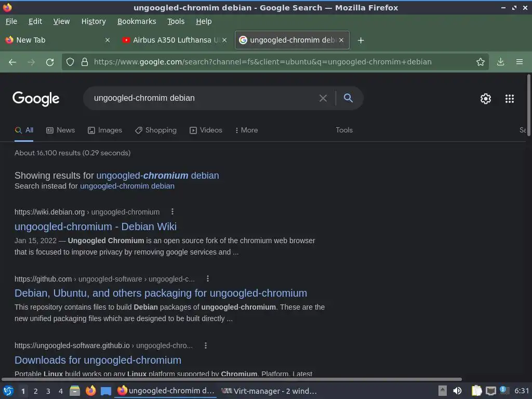Viewport: 532px width, 399px height.
Task: Click the magnifier search submit icon
Action: [348, 98]
